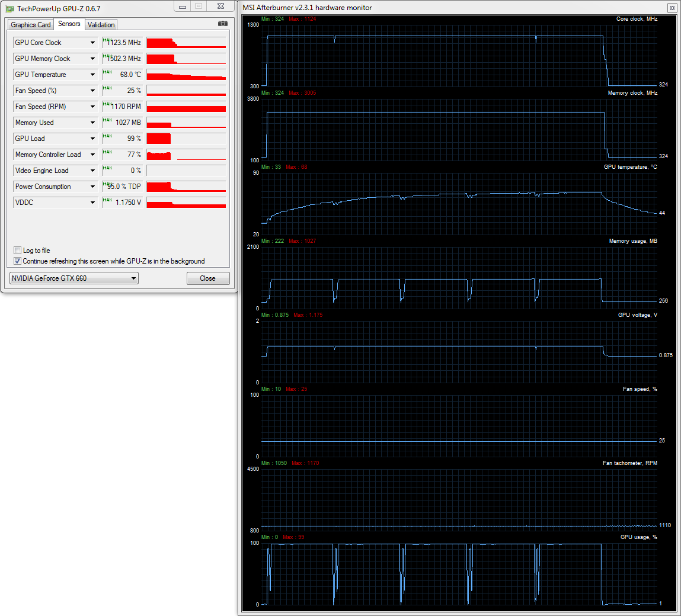Expand the VDDC sensor dropdown
Viewport: 681px width, 616px height.
pyautogui.click(x=92, y=203)
